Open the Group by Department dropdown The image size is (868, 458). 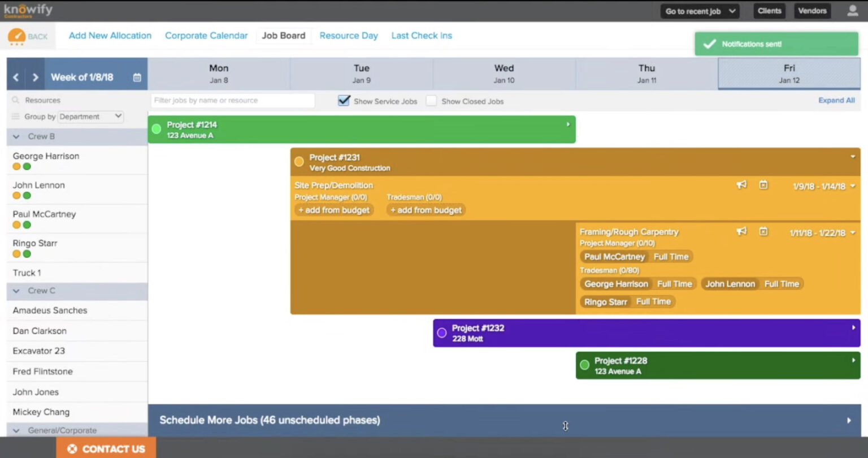(x=90, y=116)
